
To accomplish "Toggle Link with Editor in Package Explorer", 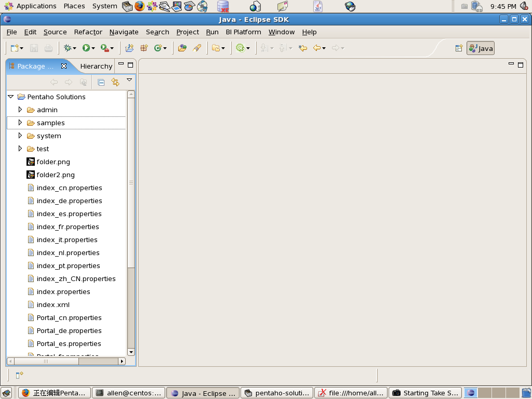I will 115,82.
